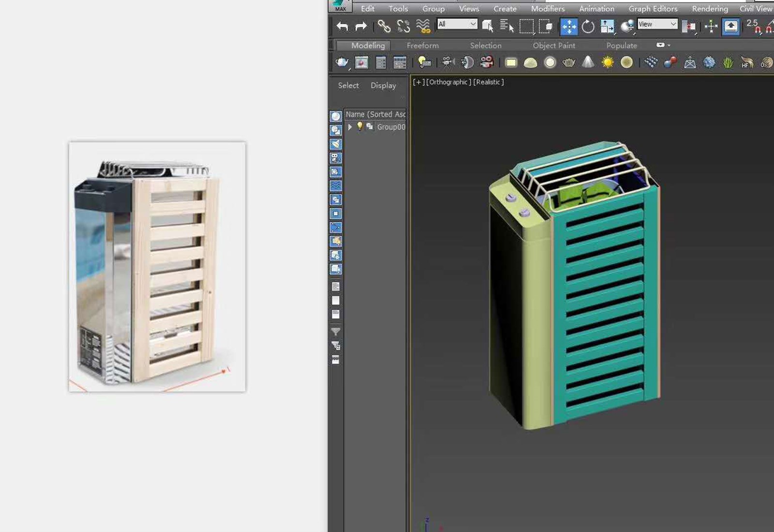Open the Select by Name list tool
This screenshot has height=532, width=774.
[x=506, y=26]
